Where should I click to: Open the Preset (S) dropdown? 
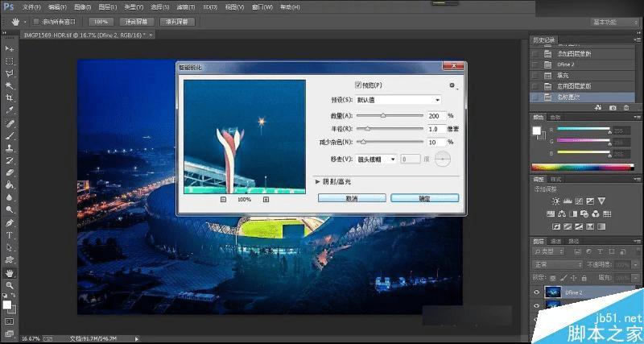(x=398, y=99)
